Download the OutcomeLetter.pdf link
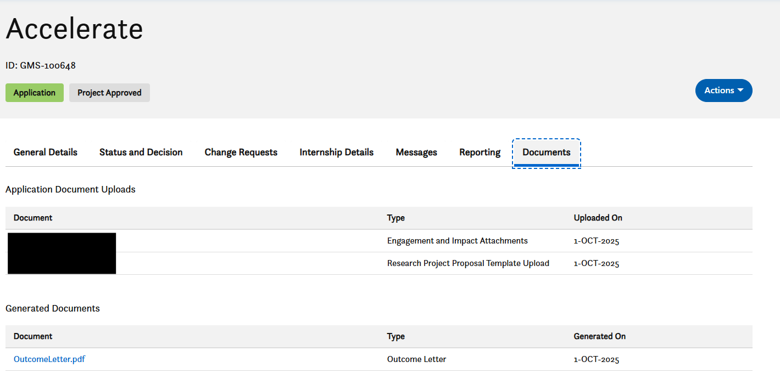780x390 pixels. coord(49,359)
